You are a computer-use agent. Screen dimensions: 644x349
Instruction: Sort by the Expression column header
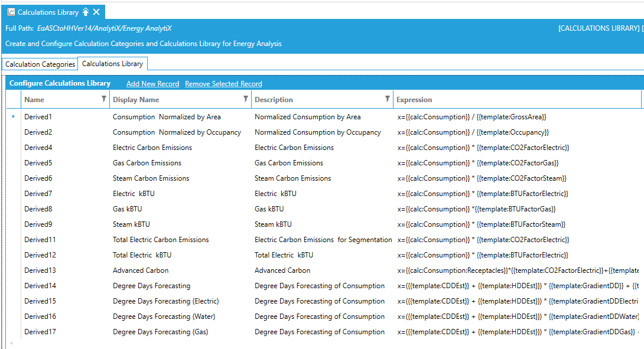pos(414,100)
